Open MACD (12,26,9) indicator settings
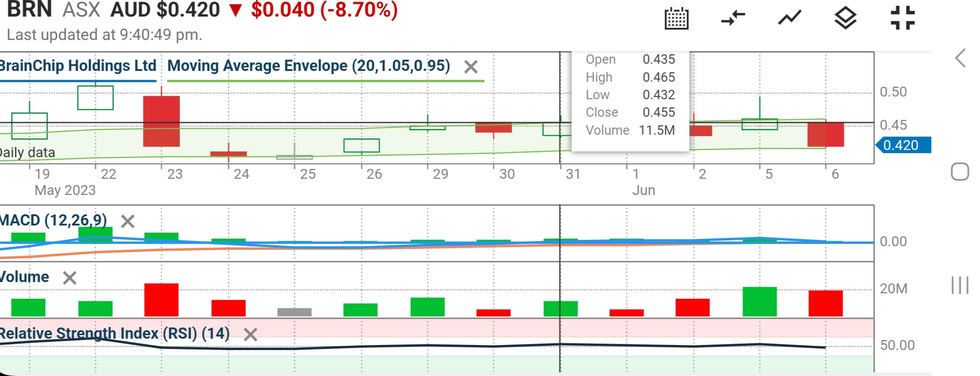 53,221
